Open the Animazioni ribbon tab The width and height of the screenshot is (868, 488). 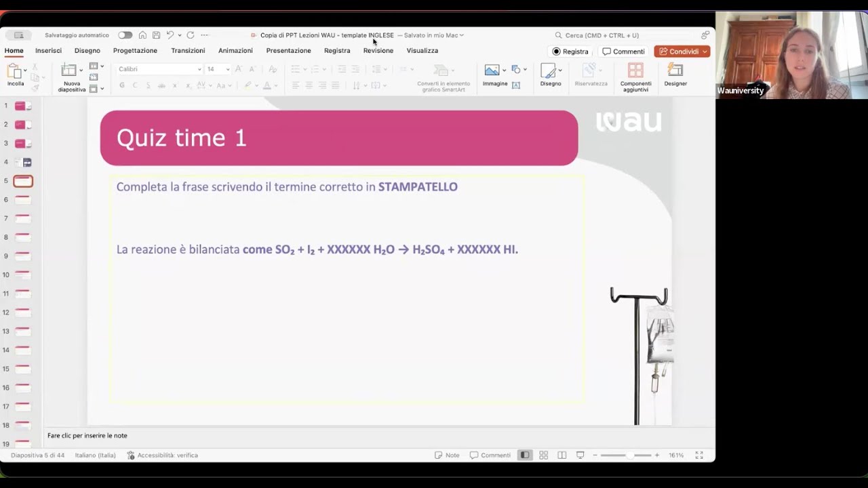pyautogui.click(x=235, y=51)
